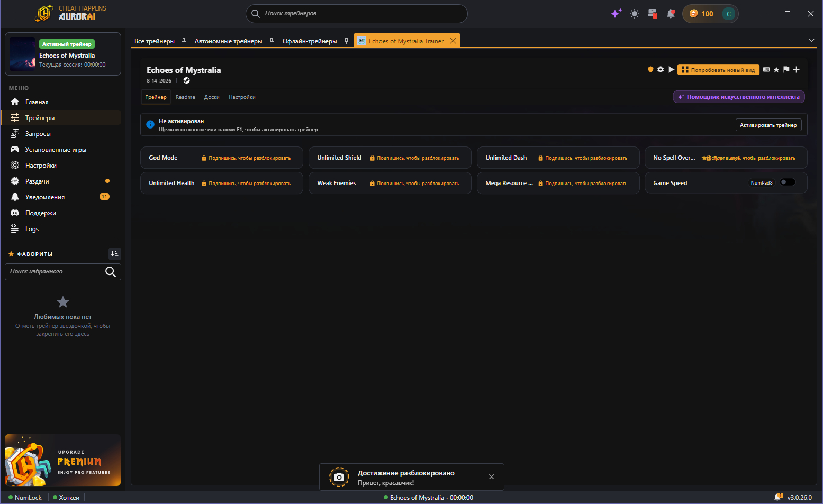Image resolution: width=823 pixels, height=504 pixels.
Task: Click the Upgrade Premium banner
Action: pos(63,460)
